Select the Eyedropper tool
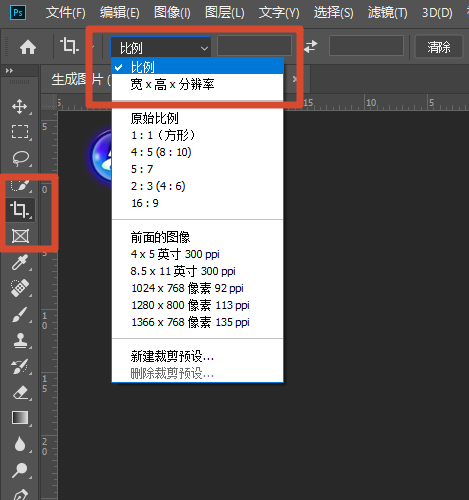This screenshot has width=469, height=500. click(x=20, y=262)
